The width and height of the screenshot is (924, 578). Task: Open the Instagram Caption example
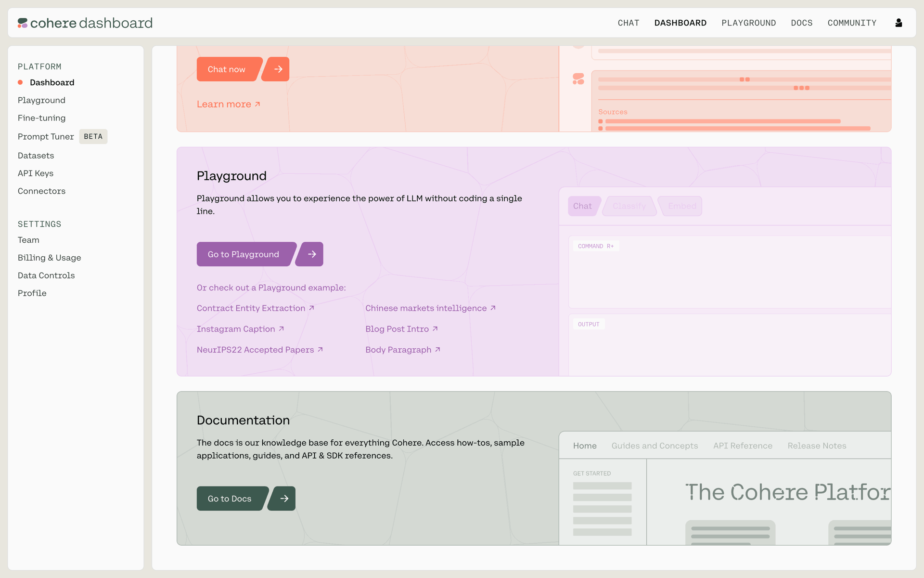pos(241,329)
